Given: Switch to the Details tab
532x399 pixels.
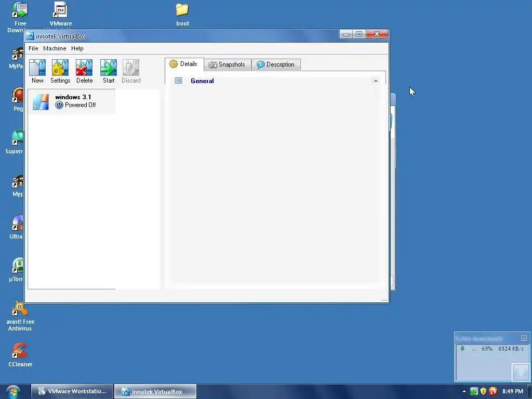Looking at the screenshot, I should point(184,64).
